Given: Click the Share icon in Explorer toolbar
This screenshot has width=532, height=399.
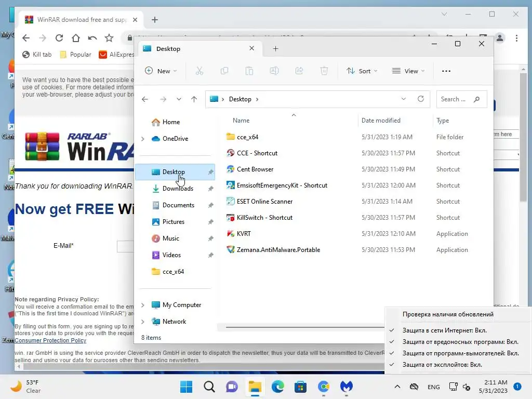Looking at the screenshot, I should click(x=299, y=71).
